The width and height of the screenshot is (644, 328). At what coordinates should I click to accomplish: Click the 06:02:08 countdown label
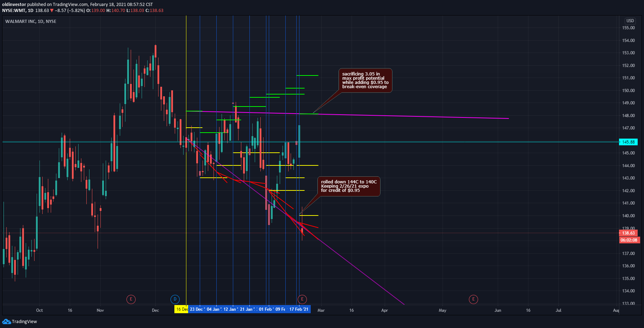(629, 240)
